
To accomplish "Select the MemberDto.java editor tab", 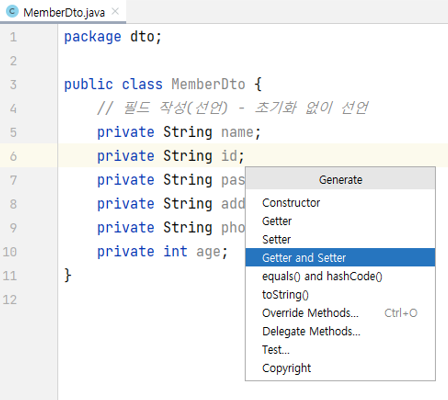I will (x=63, y=12).
